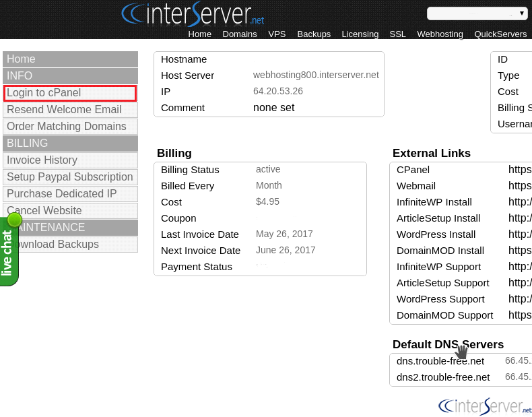Click the IP address 64.20.53.26
Screen dimensions: 532x417
click(x=278, y=91)
